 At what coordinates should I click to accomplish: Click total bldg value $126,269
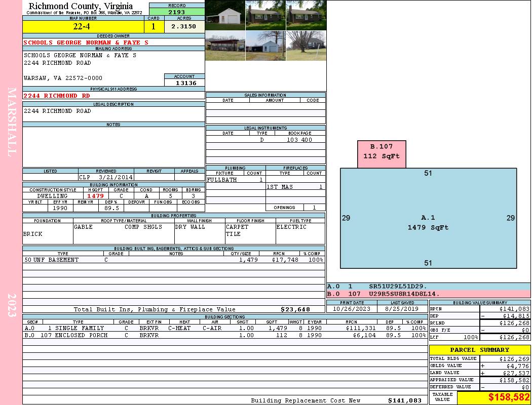pos(514,359)
